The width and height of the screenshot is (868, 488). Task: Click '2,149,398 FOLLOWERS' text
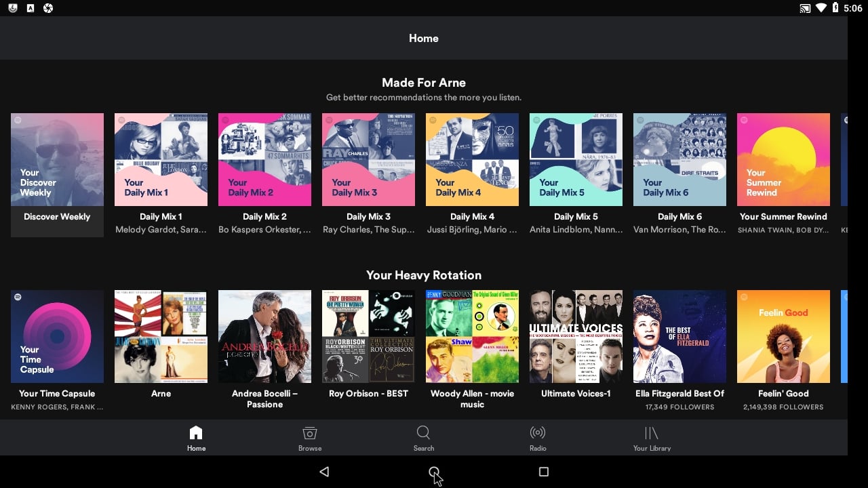click(783, 407)
